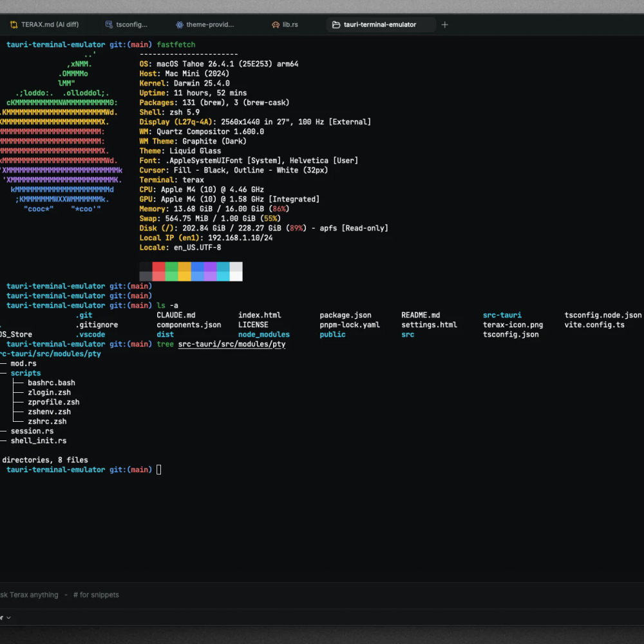Click 'Host: Mac Mini (2024)' line

click(184, 73)
